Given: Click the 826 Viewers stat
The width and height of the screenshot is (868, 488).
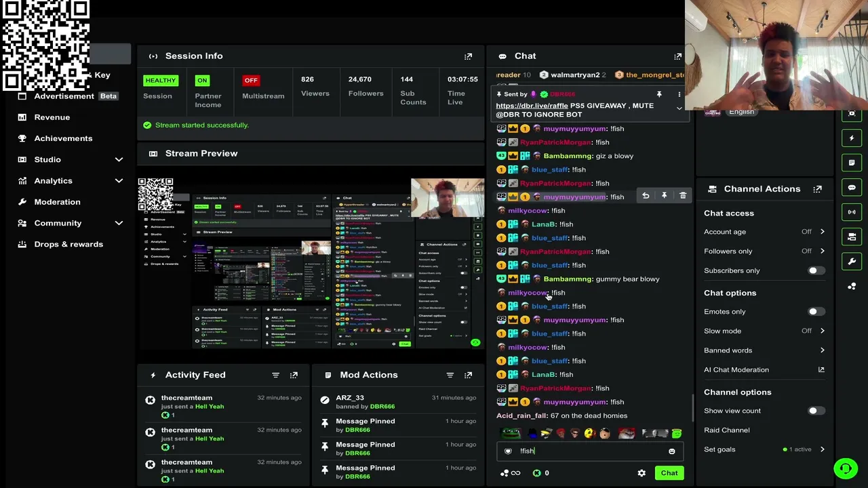Looking at the screenshot, I should pyautogui.click(x=315, y=86).
